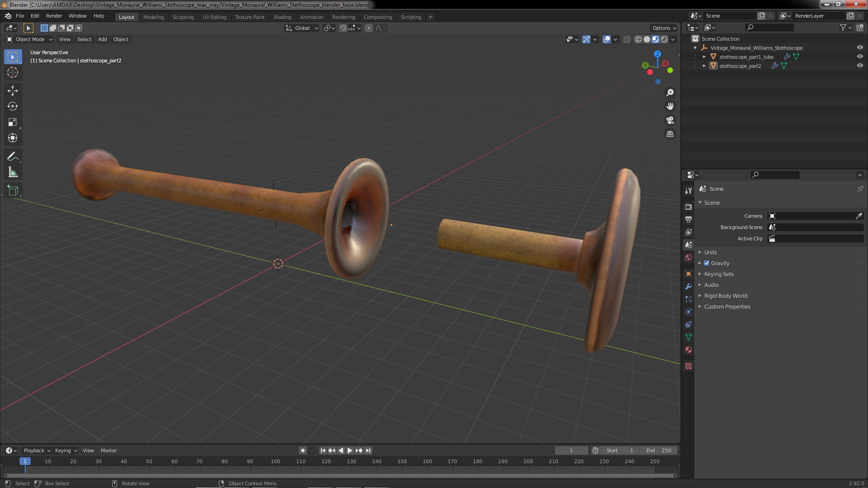The width and height of the screenshot is (868, 488).
Task: Open Output properties tab
Action: coord(689,219)
